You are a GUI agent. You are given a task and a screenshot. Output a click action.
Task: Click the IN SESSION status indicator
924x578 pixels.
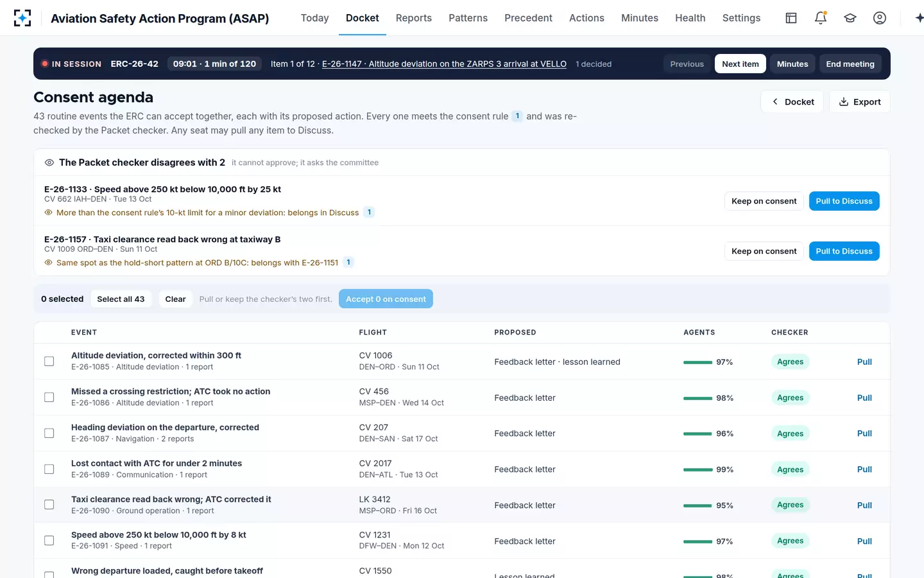(71, 64)
